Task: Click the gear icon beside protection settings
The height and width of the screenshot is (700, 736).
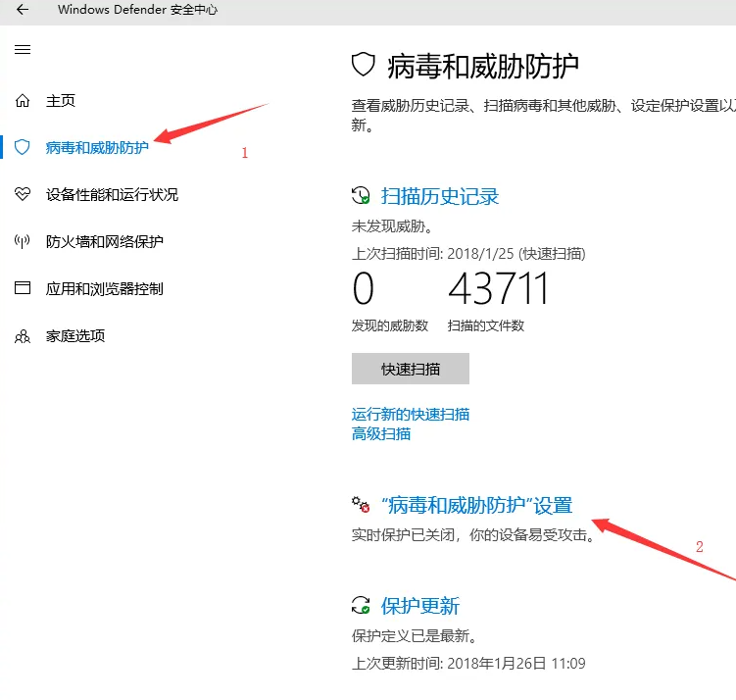Action: tap(361, 505)
